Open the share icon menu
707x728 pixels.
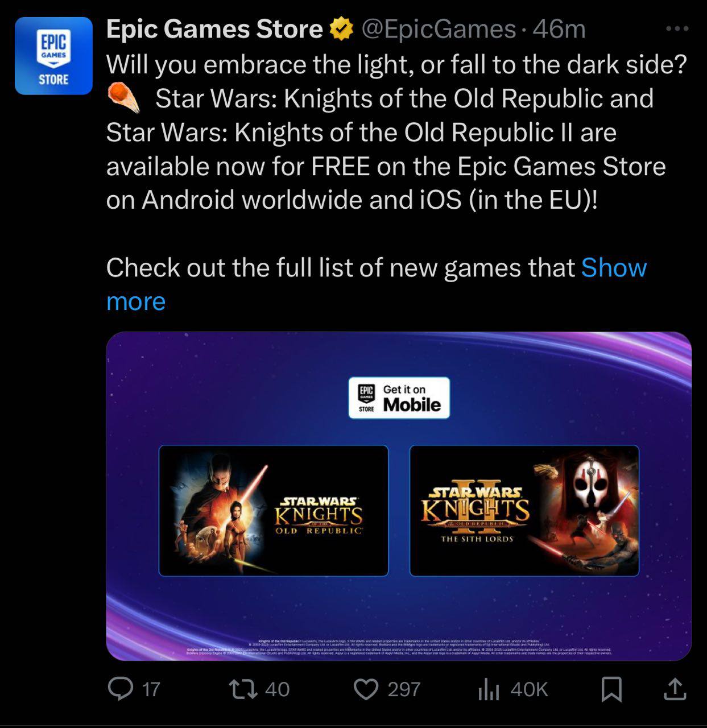tap(675, 689)
